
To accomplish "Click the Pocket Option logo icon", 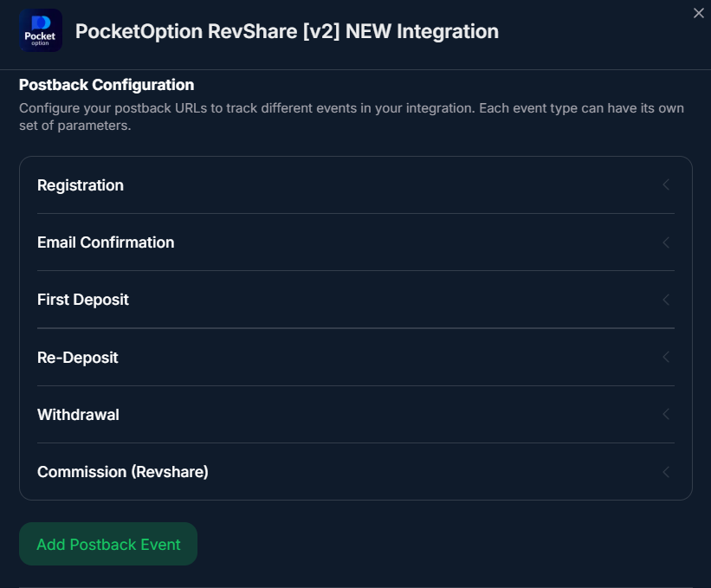I will pyautogui.click(x=41, y=30).
